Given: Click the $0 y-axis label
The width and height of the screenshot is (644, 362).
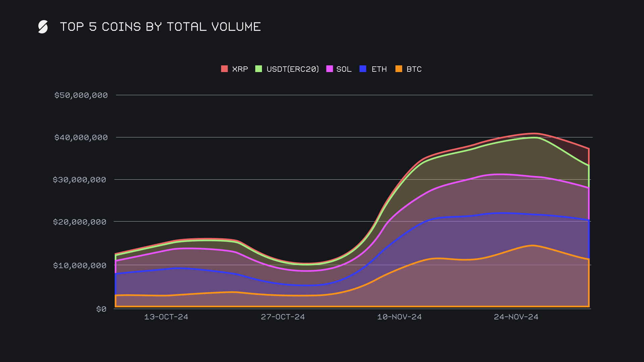Looking at the screenshot, I should (101, 309).
